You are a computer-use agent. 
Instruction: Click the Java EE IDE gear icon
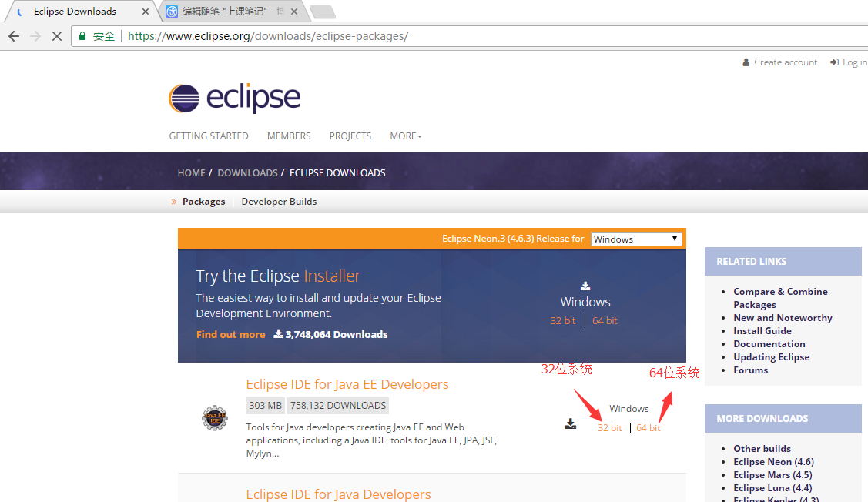215,418
